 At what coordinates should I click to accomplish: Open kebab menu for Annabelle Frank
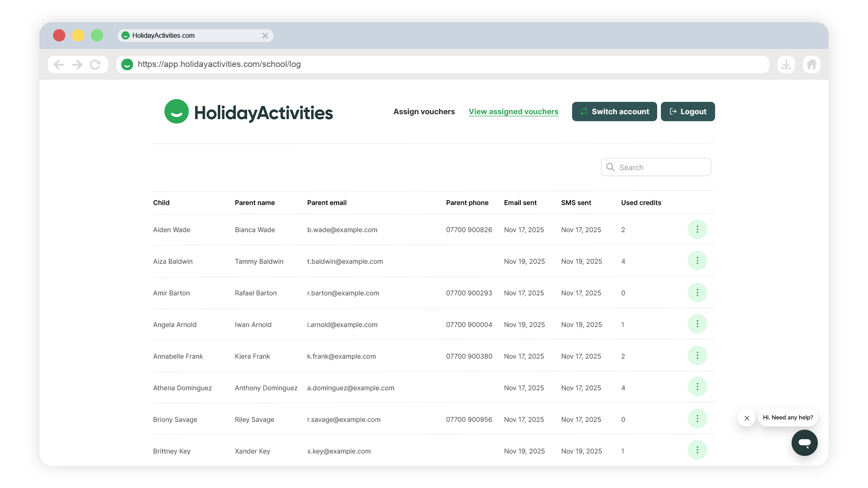[x=697, y=356]
